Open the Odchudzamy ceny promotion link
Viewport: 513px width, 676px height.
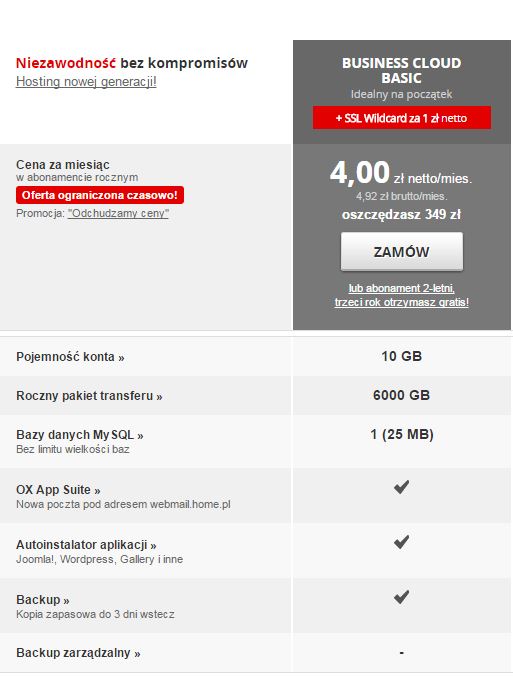[x=118, y=213]
